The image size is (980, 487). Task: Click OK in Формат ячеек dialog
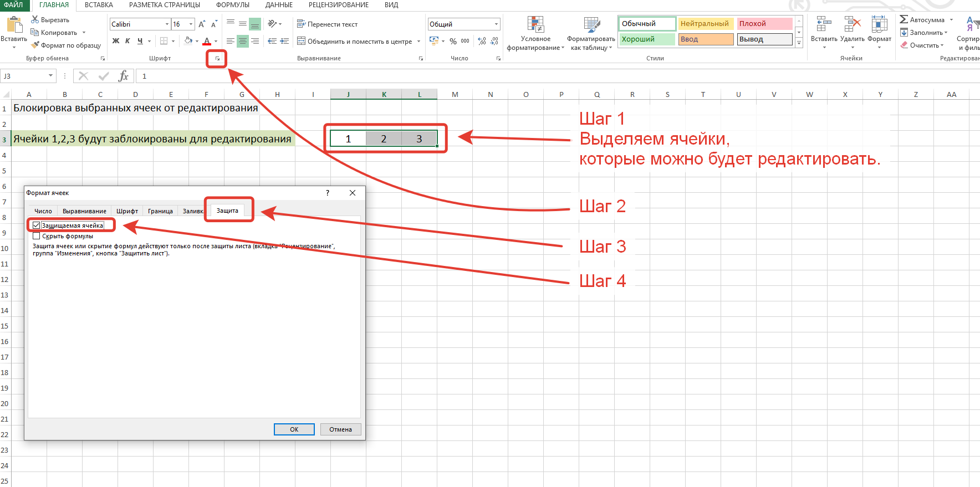[x=294, y=429]
